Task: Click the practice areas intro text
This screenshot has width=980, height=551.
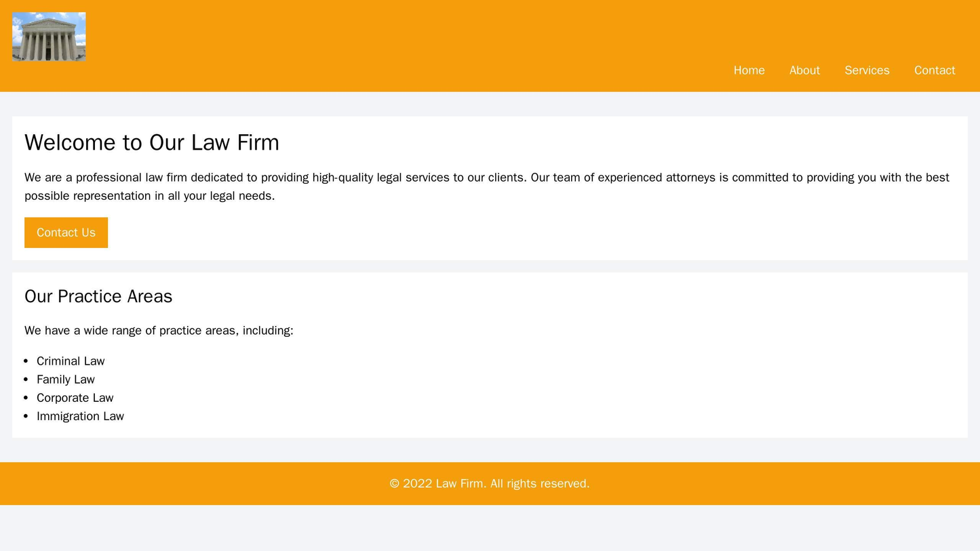Action: [158, 331]
